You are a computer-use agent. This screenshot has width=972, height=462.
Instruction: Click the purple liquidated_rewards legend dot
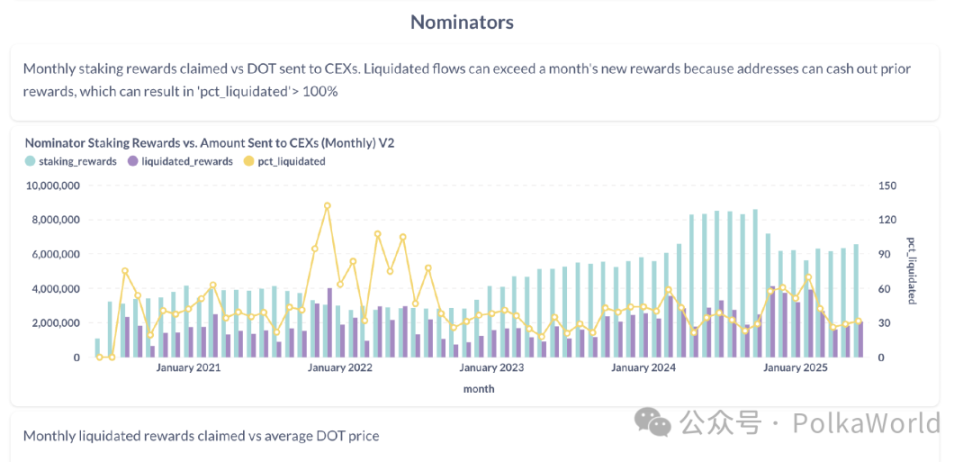[x=132, y=161]
